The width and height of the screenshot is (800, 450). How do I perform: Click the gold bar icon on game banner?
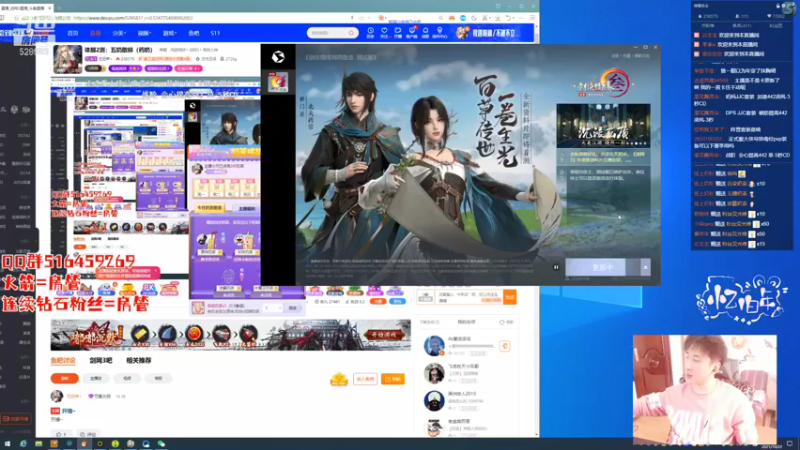click(140, 335)
